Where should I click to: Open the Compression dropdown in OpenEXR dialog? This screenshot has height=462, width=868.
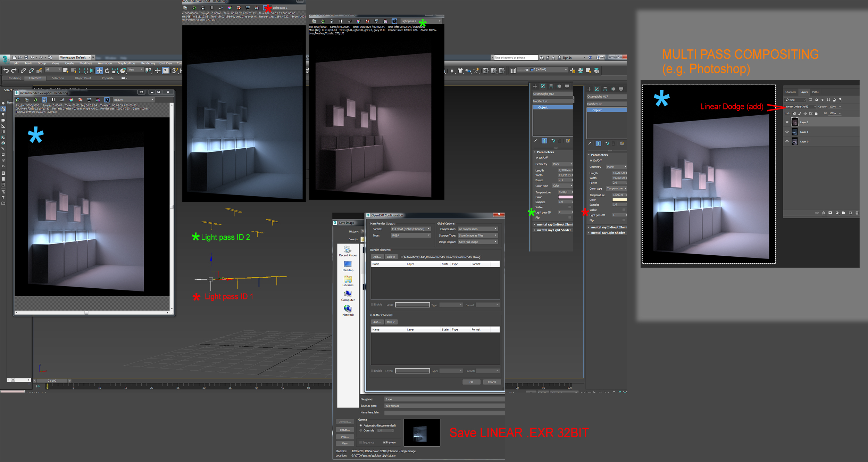478,229
